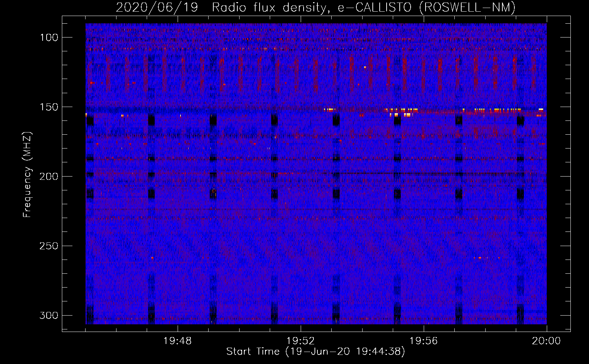Click the 19:48 time tick label

click(x=178, y=341)
